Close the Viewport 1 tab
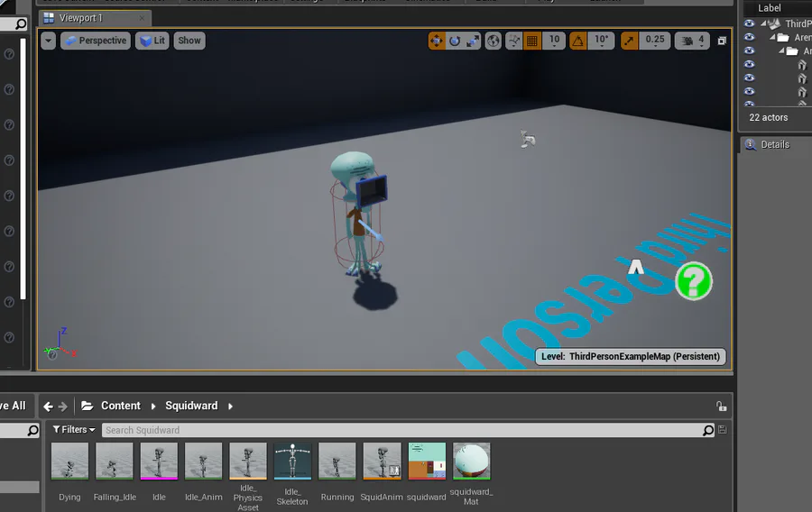812x512 pixels. pyautogui.click(x=142, y=18)
